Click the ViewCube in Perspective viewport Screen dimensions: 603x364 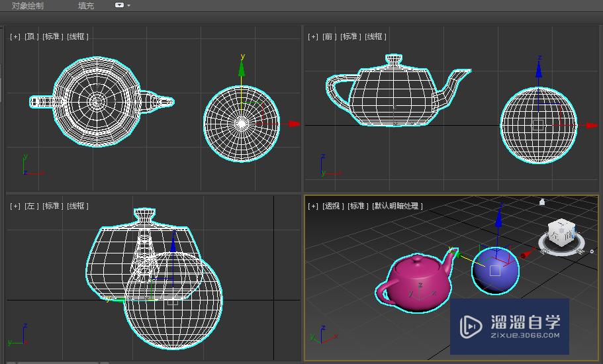[x=561, y=233]
